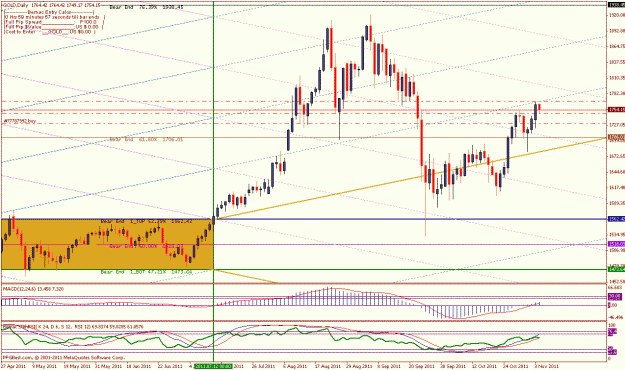The image size is (625, 370).
Task: Click the 27 Apr 2011 date label
Action: [x=13, y=366]
